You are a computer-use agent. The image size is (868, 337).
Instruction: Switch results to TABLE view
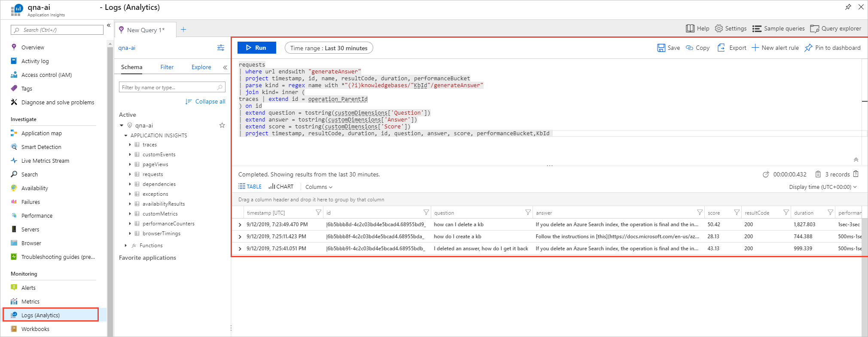(250, 187)
